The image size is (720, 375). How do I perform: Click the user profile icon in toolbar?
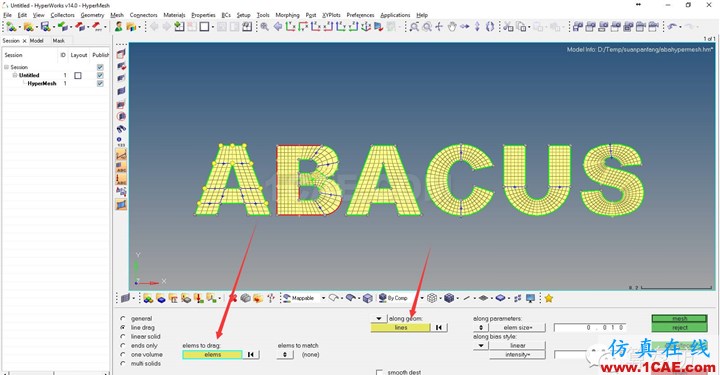[x=118, y=27]
